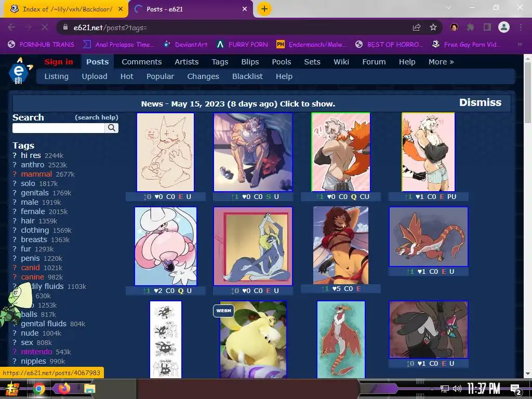Click the e621 site logo
This screenshot has height=399, width=532.
[20, 70]
